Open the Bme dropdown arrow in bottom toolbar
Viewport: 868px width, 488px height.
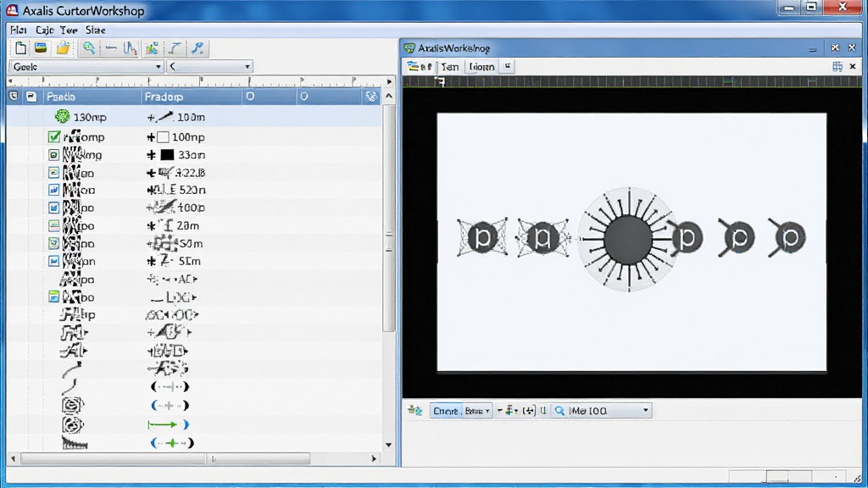tap(487, 411)
